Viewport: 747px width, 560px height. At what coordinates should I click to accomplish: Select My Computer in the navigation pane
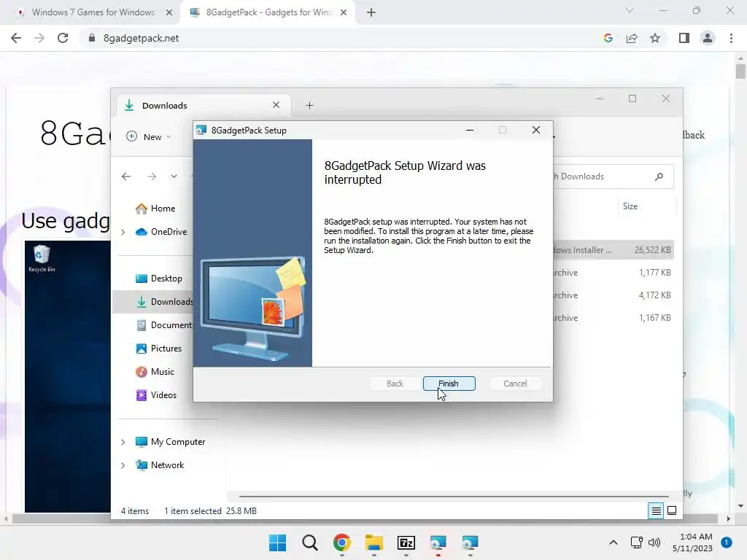[170, 442]
